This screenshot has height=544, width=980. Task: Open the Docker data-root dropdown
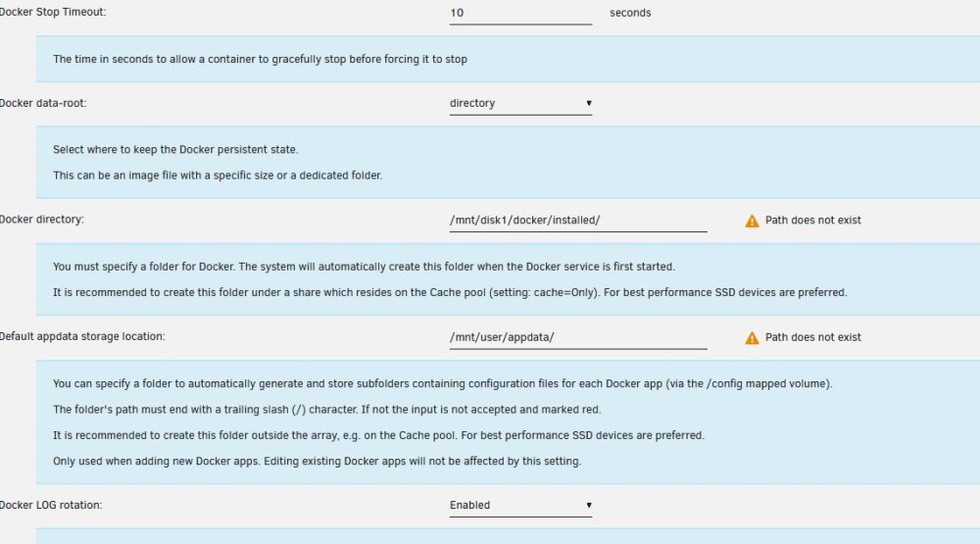click(x=520, y=103)
